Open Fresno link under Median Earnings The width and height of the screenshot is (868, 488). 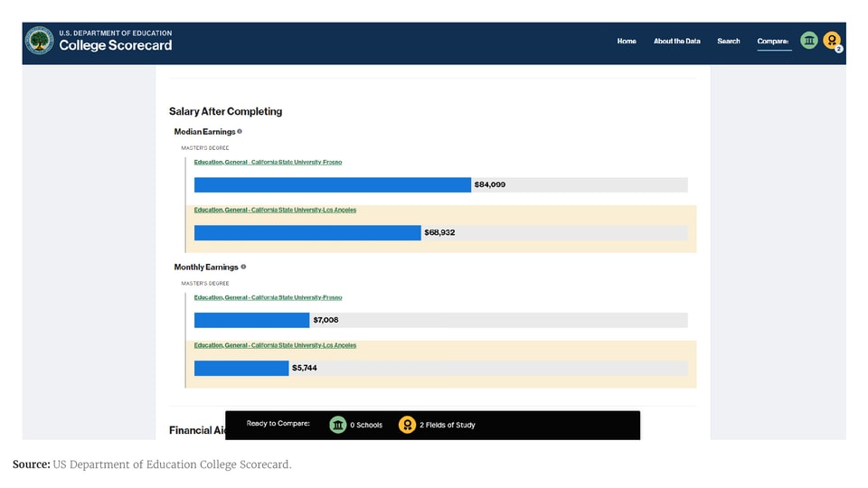point(268,163)
